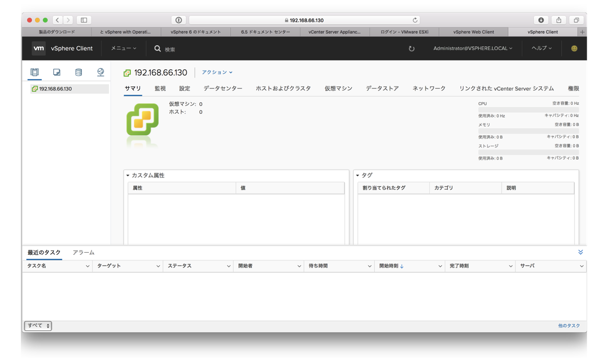Select 192.168.66.130 in the inventory tree

55,88
